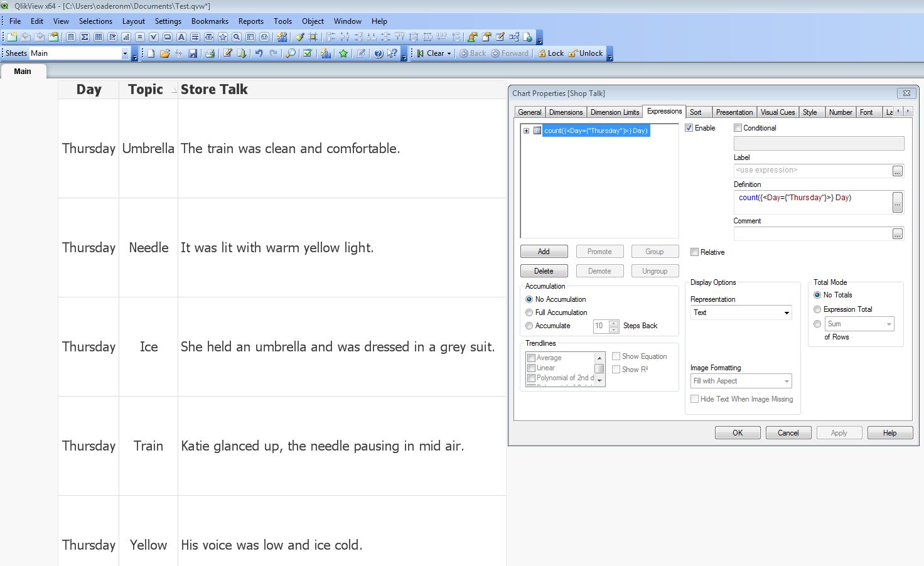Switch to the Visual Cues tab
The height and width of the screenshot is (566, 924).
point(778,112)
